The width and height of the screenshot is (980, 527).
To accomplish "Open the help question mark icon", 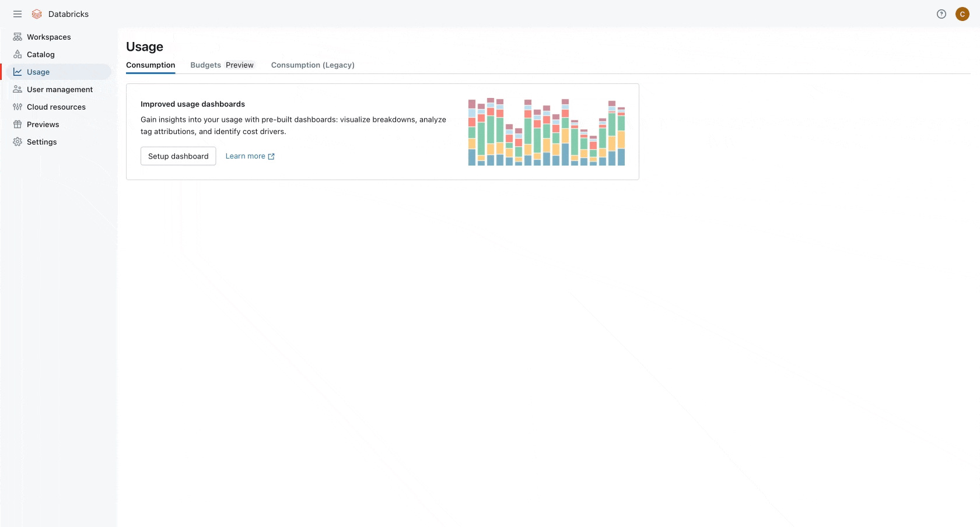I will pos(942,14).
